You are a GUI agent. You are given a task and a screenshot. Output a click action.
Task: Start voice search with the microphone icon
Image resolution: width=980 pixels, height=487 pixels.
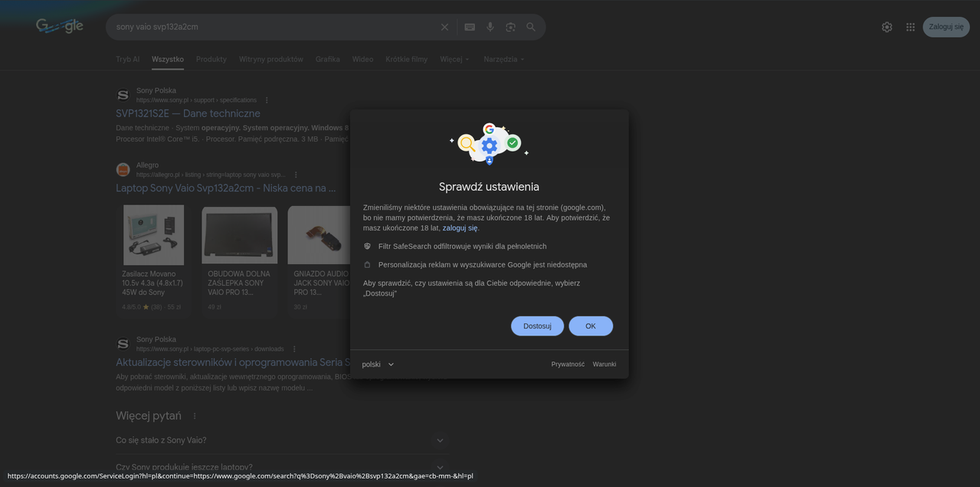coord(490,27)
